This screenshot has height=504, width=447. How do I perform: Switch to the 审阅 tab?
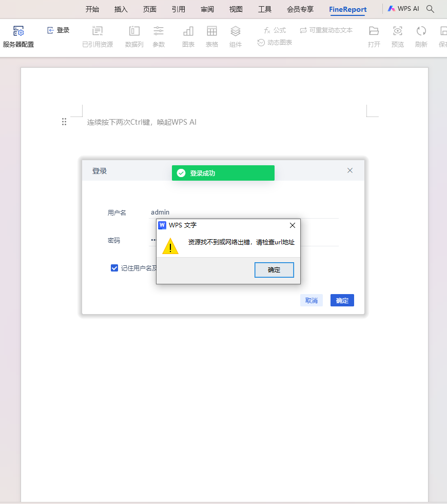[207, 9]
